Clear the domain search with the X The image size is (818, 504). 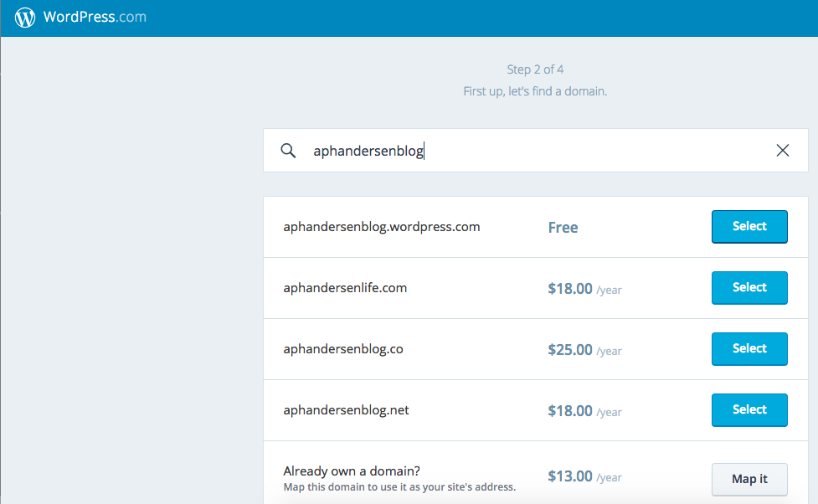coord(782,150)
